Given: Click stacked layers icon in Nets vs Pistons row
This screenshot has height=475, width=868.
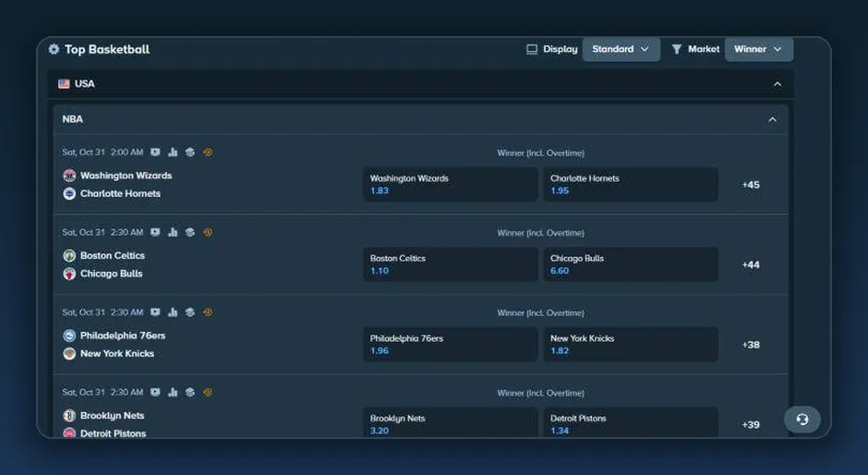Looking at the screenshot, I should point(190,392).
